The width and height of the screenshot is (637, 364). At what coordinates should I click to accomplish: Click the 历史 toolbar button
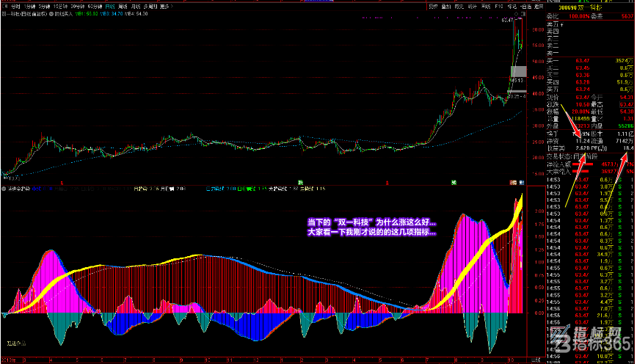click(459, 7)
